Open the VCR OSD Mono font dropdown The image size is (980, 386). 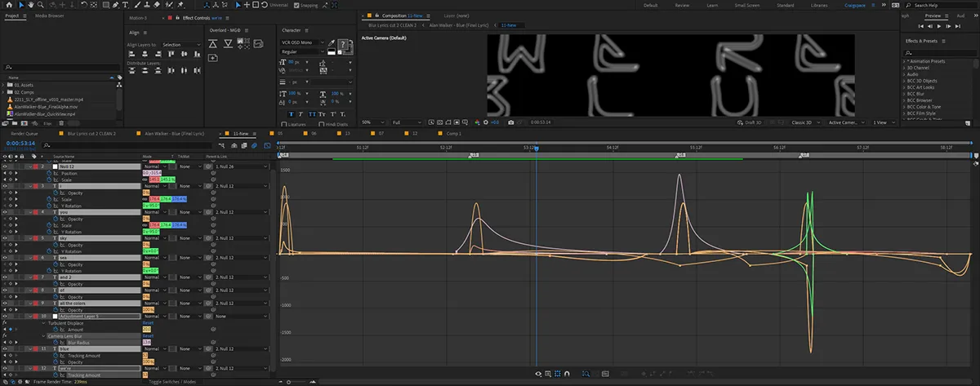[x=302, y=42]
